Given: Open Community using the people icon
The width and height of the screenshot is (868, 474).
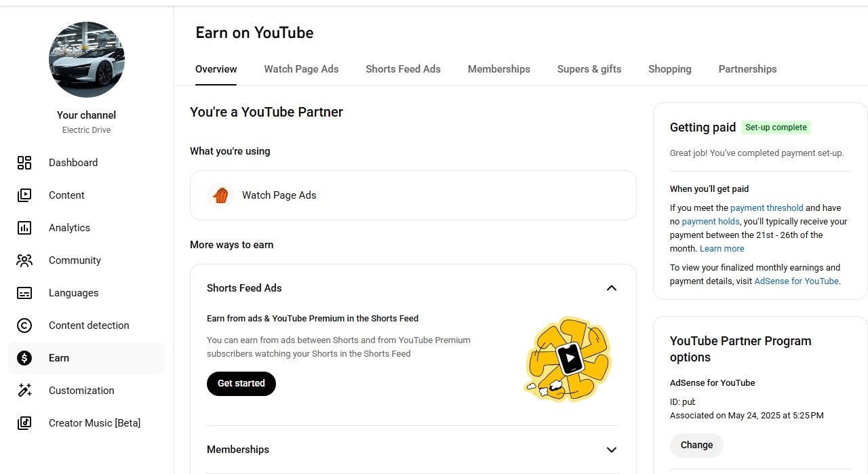Looking at the screenshot, I should (24, 260).
